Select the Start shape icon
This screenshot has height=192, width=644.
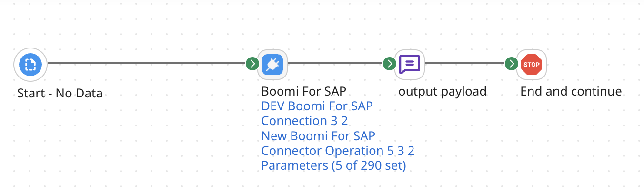coord(30,64)
